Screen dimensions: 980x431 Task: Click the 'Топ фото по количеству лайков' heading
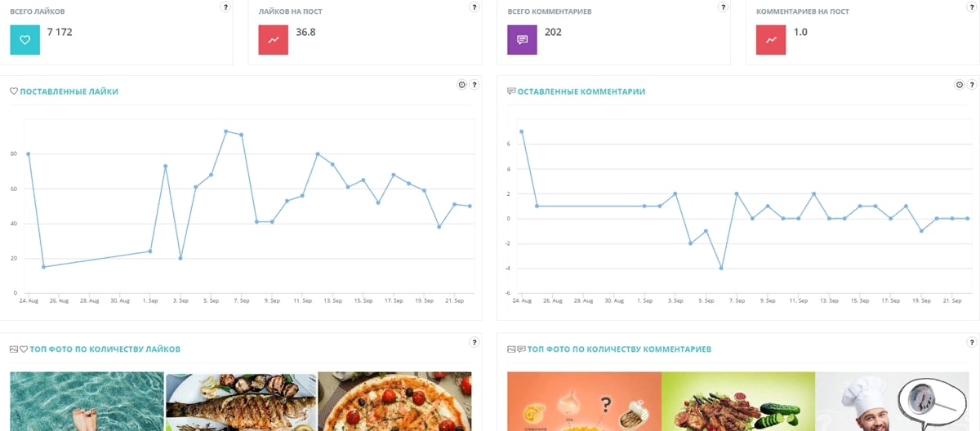(x=105, y=349)
